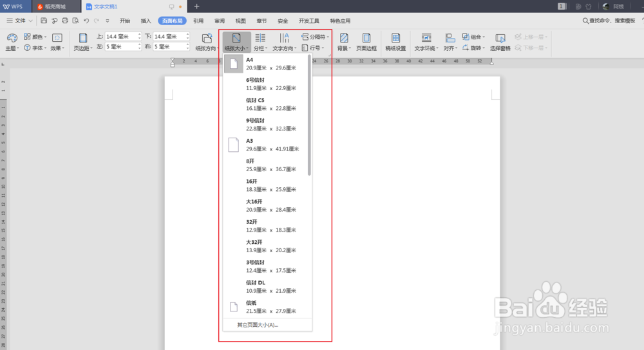Choose 信纸 (Letter) paper size

pyautogui.click(x=266, y=307)
